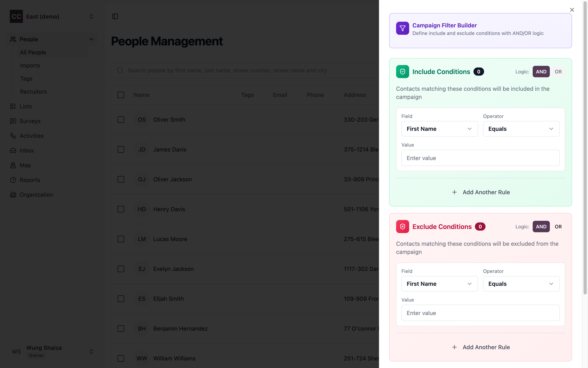The height and width of the screenshot is (368, 588).
Task: Add Another Rule under Include Conditions
Action: tap(480, 192)
